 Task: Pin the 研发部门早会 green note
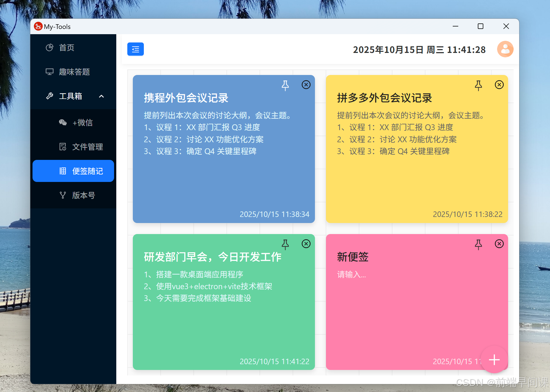(285, 245)
